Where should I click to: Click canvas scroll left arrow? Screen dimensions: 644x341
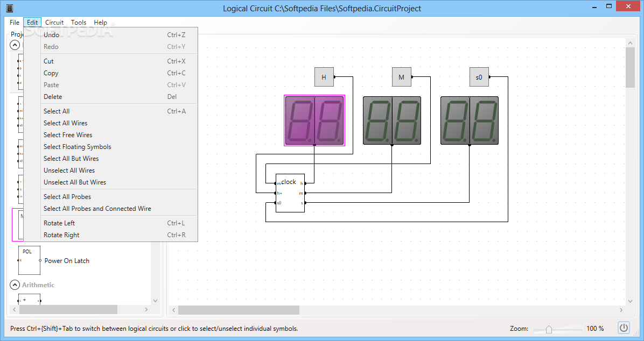tap(174, 310)
